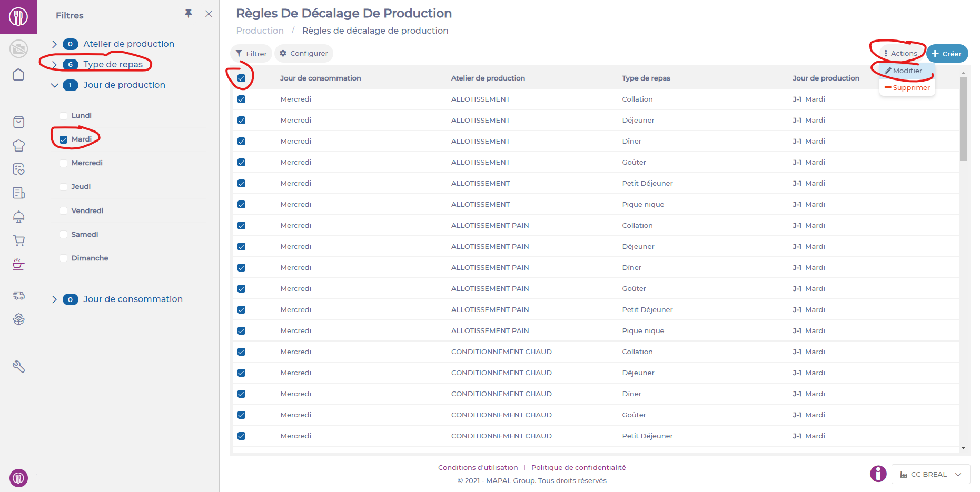The image size is (980, 492).
Task: Click the Collation cell in CONDITIONNEMENT CHAUD row
Action: pyautogui.click(x=637, y=352)
